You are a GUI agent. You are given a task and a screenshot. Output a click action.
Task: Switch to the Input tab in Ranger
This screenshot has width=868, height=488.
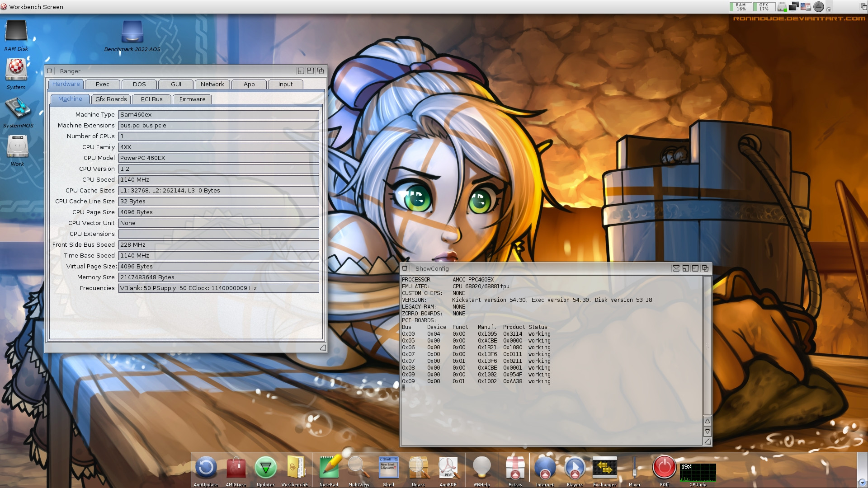(x=285, y=84)
